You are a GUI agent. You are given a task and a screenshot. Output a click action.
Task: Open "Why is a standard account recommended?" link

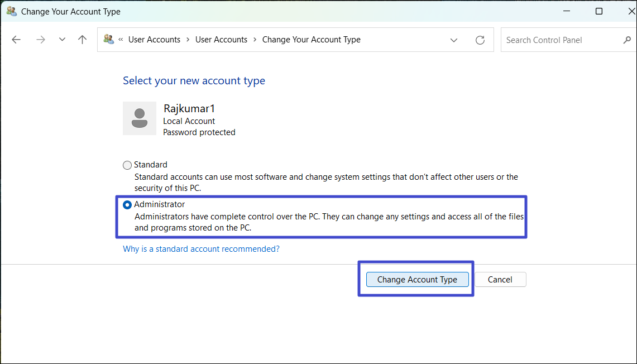[201, 249]
